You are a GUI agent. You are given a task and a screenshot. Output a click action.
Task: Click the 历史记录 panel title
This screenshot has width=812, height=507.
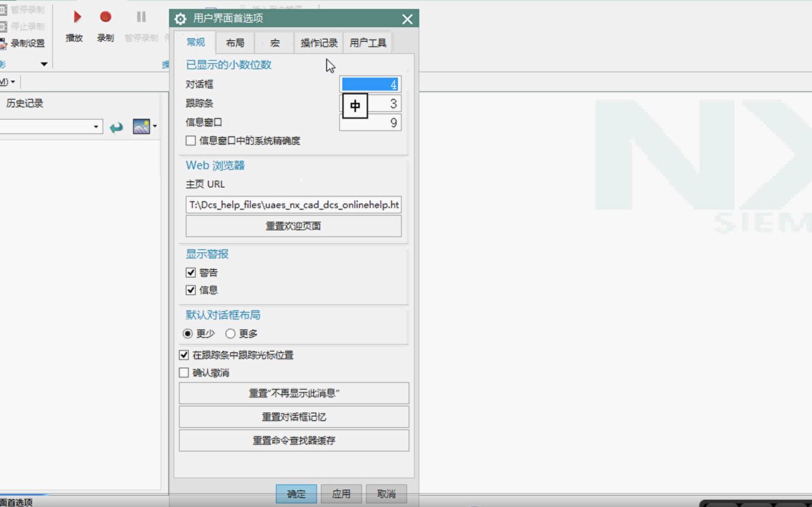[25, 104]
